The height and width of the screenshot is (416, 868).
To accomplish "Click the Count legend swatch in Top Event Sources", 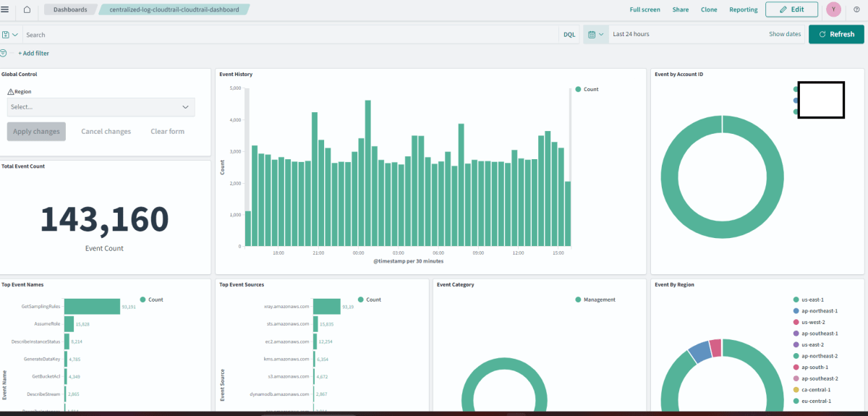I will tap(361, 299).
